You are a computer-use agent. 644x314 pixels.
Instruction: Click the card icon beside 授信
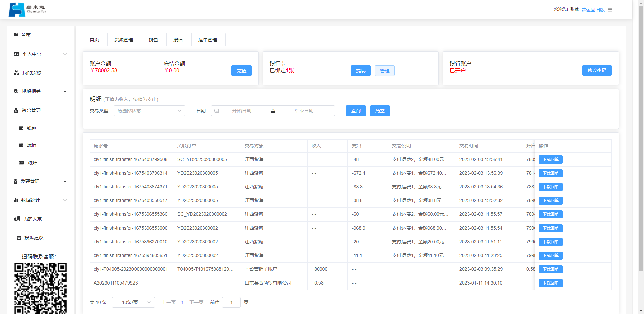coord(21,145)
